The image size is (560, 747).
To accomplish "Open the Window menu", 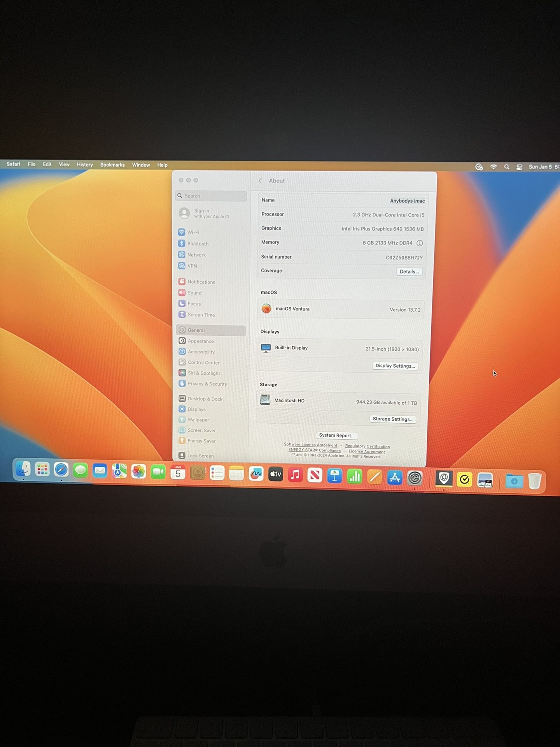I will 141,165.
